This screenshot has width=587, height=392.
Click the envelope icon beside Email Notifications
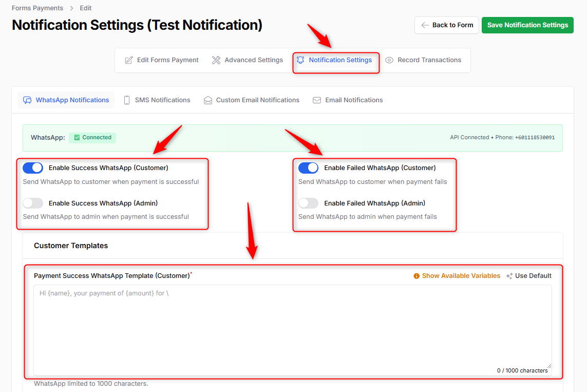tap(317, 100)
